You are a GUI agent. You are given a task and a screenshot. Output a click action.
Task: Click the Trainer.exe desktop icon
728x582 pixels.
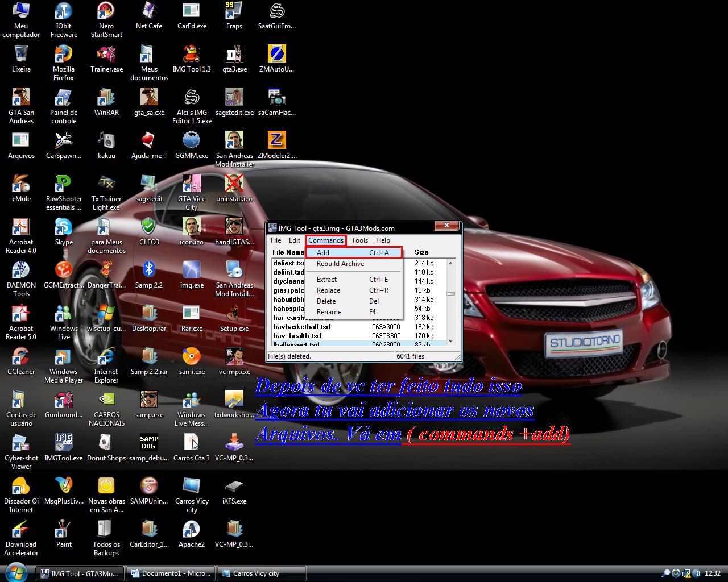pos(106,60)
